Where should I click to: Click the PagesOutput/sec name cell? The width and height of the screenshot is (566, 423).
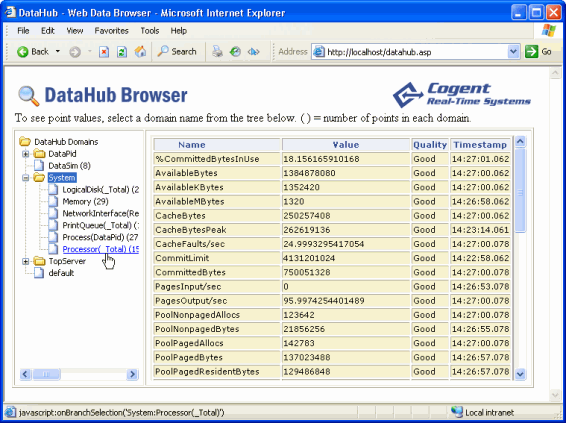217,301
